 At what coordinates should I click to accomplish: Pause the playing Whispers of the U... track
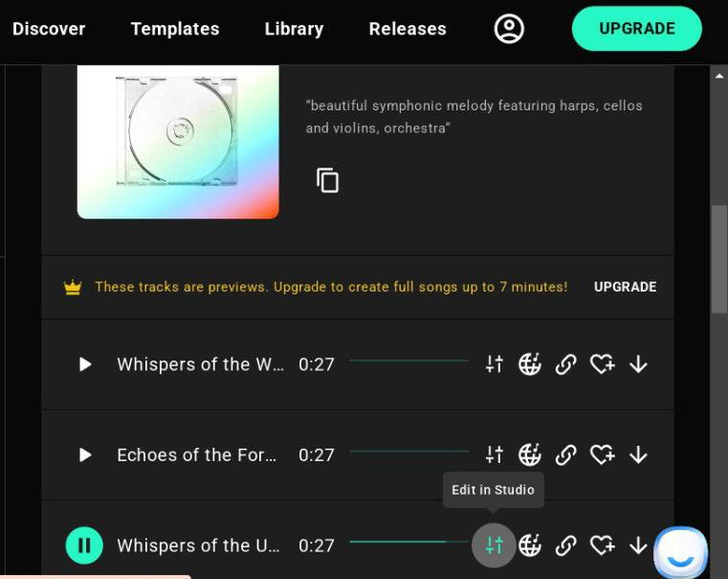[84, 546]
